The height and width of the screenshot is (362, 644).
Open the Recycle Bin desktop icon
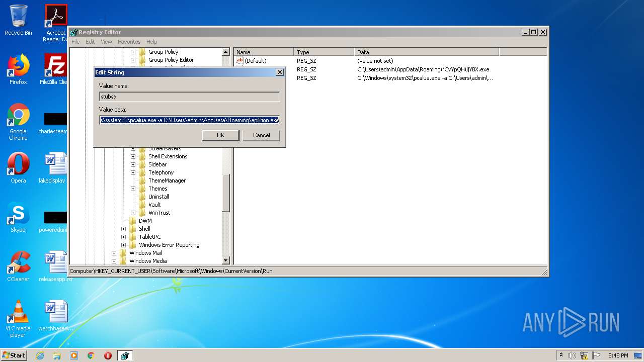[18, 20]
